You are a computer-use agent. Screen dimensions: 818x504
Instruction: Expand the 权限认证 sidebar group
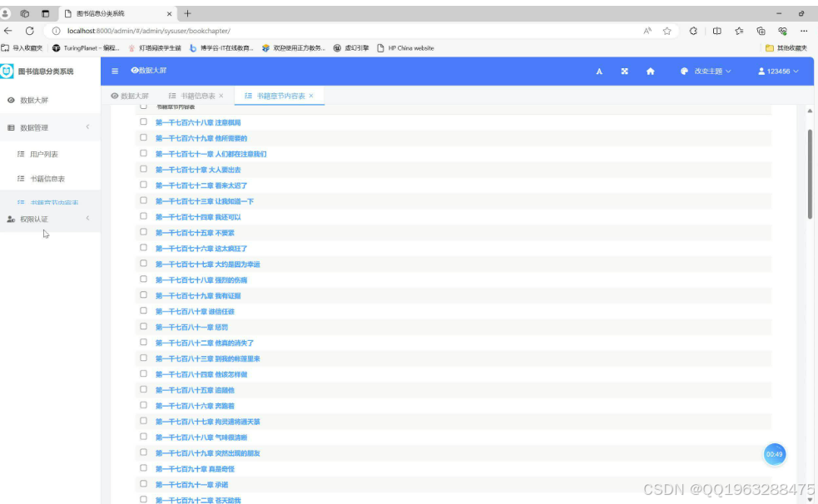(50, 219)
